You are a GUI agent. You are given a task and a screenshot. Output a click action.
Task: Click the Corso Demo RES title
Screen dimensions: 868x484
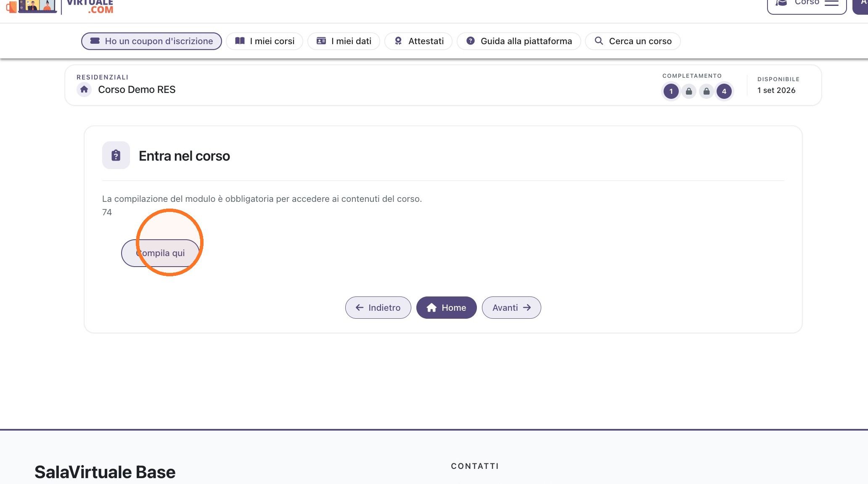pos(137,90)
